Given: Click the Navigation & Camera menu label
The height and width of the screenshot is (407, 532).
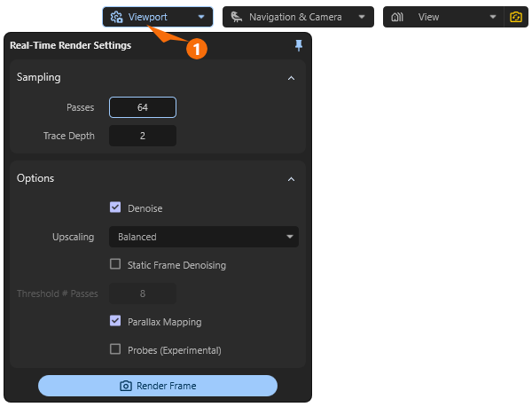Looking at the screenshot, I should pyautogui.click(x=295, y=17).
